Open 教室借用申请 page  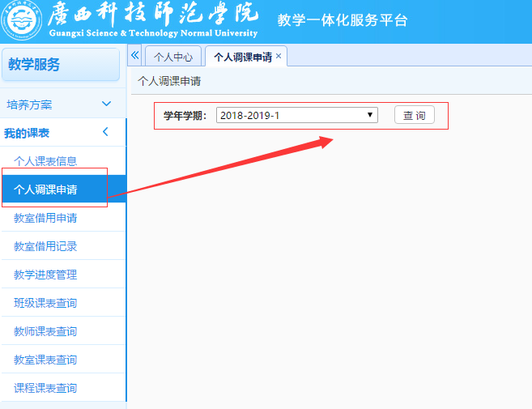tap(45, 218)
